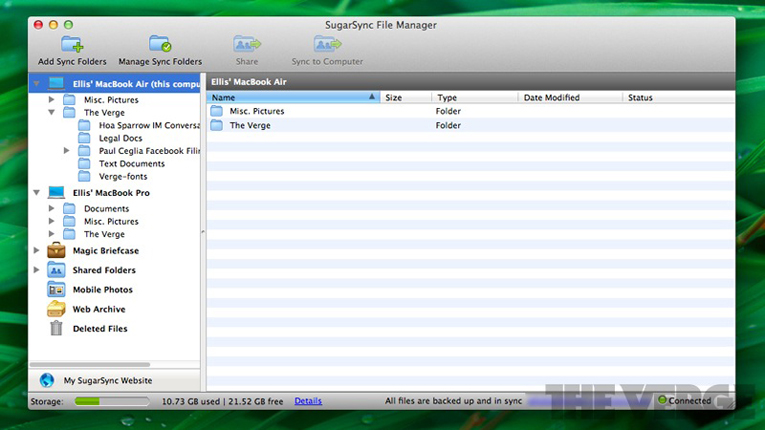Click the Legal Docs folder icon
765x430 pixels.
[x=84, y=138]
